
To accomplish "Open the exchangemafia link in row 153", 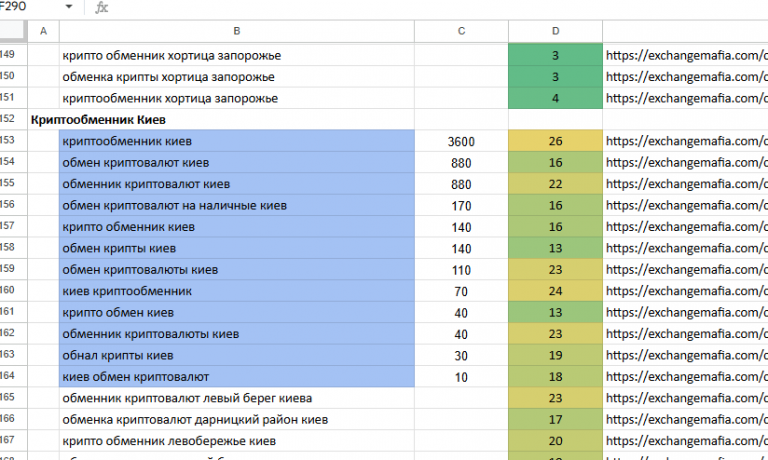I will [686, 141].
